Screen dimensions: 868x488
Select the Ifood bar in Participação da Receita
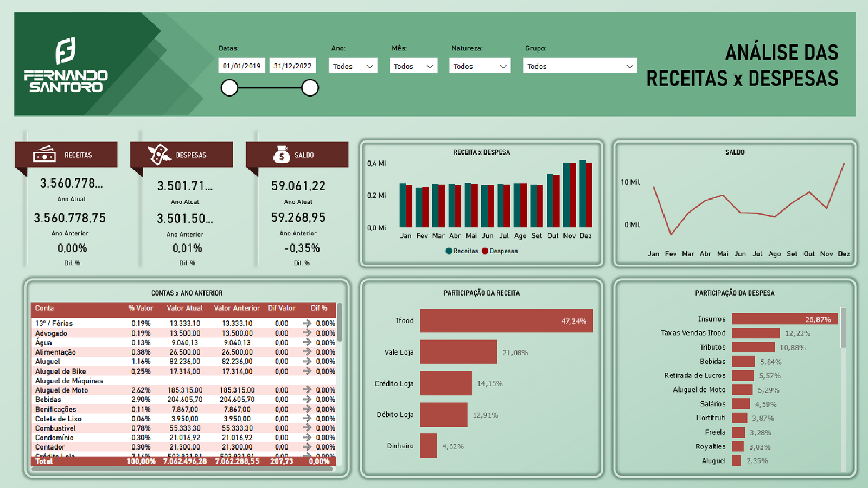coord(506,320)
